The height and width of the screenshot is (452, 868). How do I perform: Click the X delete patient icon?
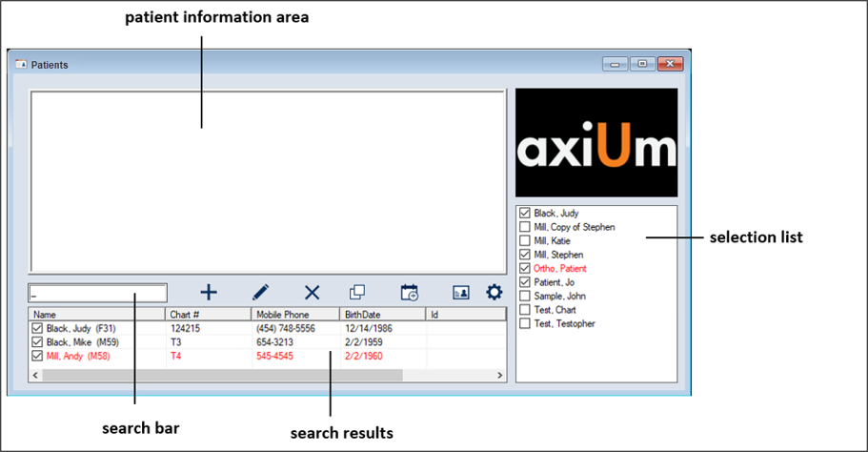[312, 293]
